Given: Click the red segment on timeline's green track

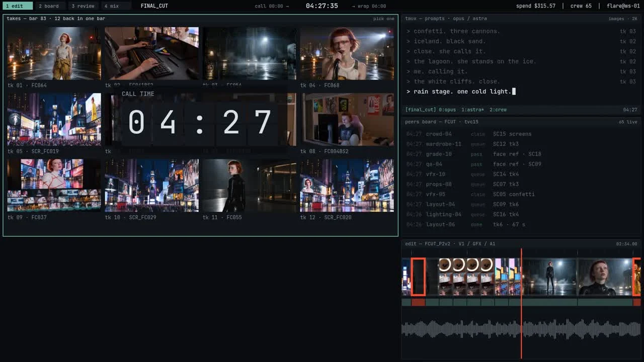Looking at the screenshot, I should (419, 302).
